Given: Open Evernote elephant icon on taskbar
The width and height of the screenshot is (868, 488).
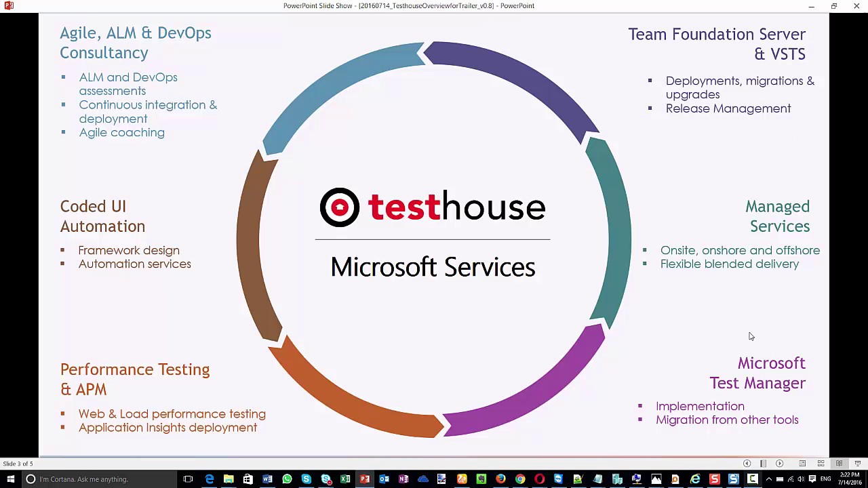Looking at the screenshot, I should [481, 479].
